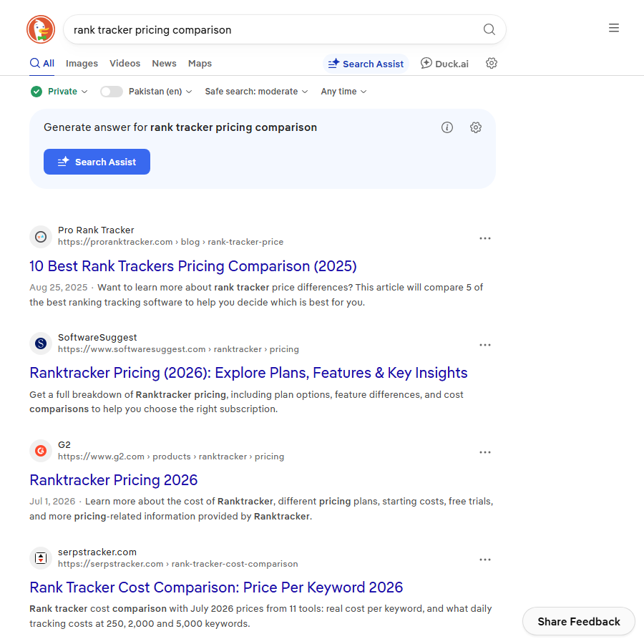Click the SoftwareSuggest favicon
The width and height of the screenshot is (644, 644).
click(x=41, y=343)
